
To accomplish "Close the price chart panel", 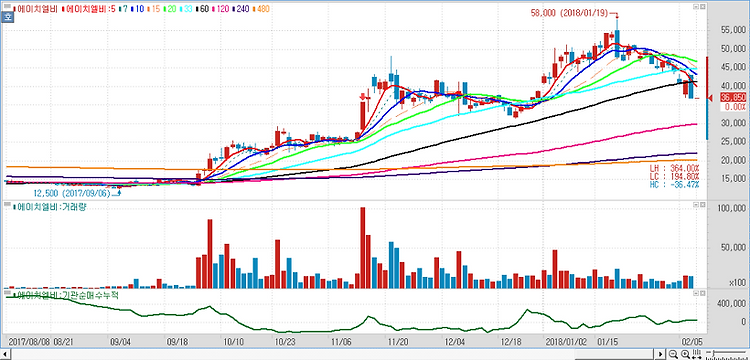I will pyautogui.click(x=703, y=7).
